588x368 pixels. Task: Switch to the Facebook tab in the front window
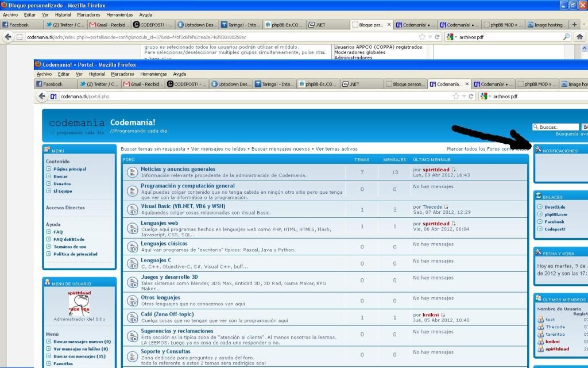(56, 84)
